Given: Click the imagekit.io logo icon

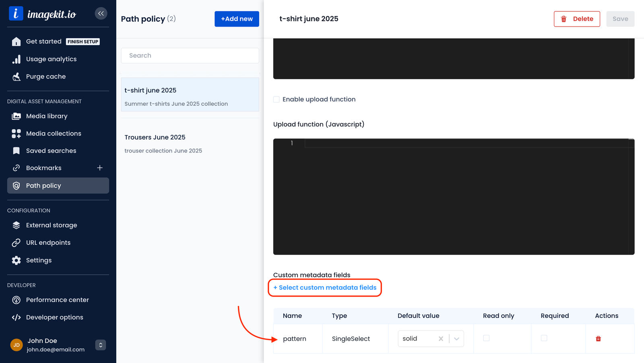Looking at the screenshot, I should click(x=16, y=14).
